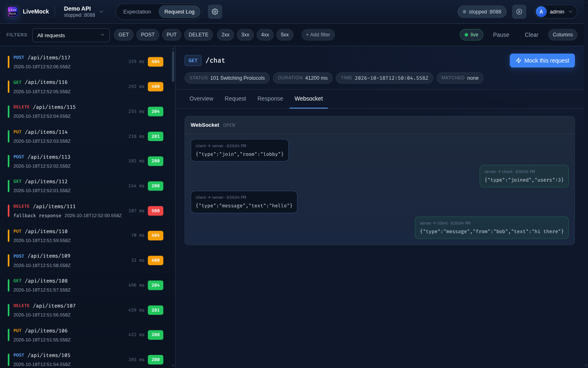Open the Columns options
The width and height of the screenshot is (588, 368).
tap(563, 35)
